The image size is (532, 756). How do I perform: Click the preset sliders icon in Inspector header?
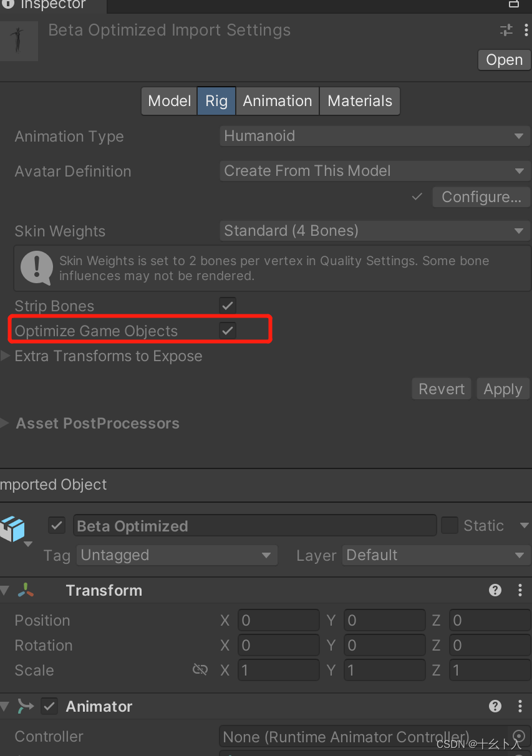click(x=506, y=29)
